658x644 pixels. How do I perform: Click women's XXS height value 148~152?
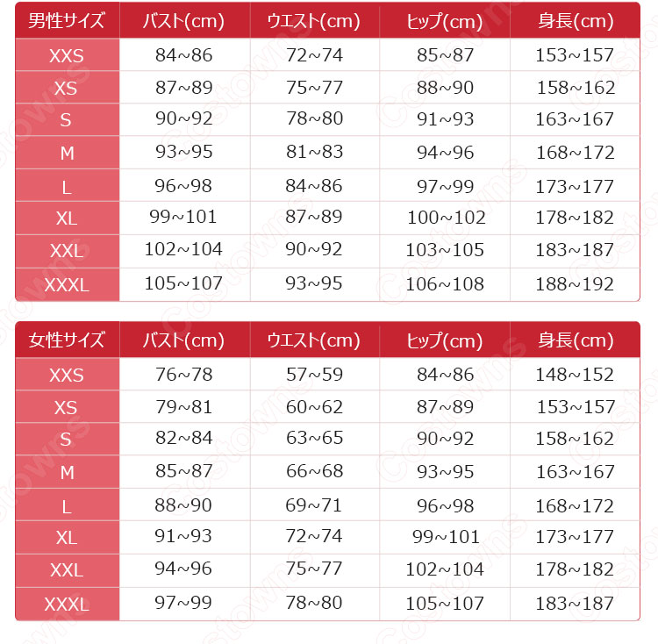click(x=575, y=375)
